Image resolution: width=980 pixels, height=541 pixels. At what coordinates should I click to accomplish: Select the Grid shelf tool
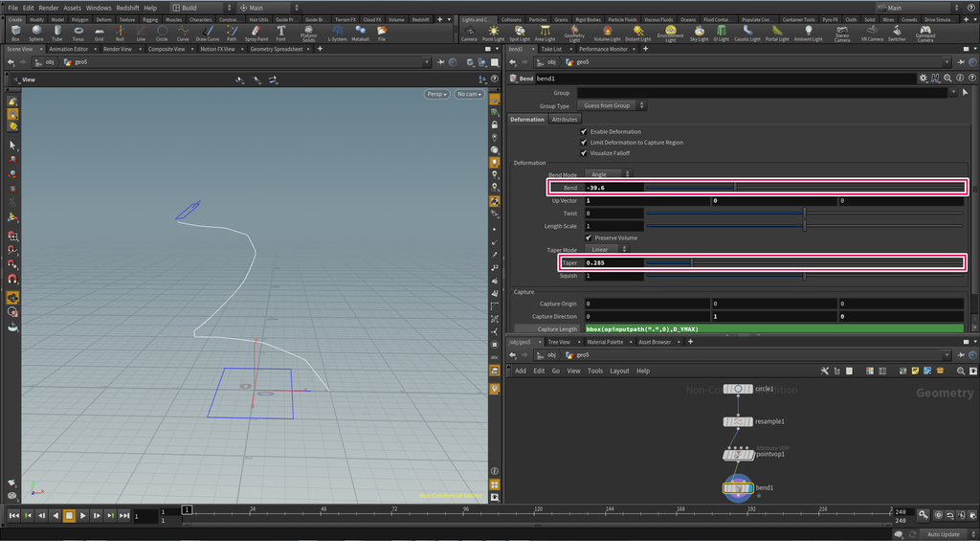coord(99,34)
